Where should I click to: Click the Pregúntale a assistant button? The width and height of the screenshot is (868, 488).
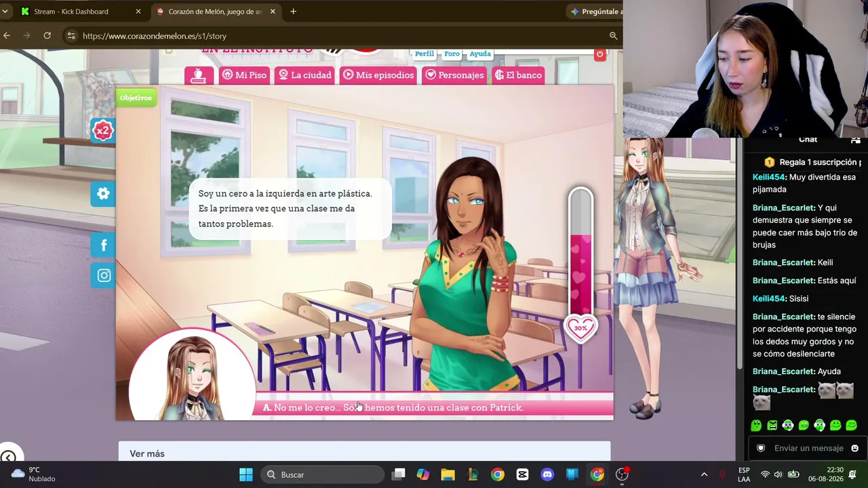coord(595,12)
